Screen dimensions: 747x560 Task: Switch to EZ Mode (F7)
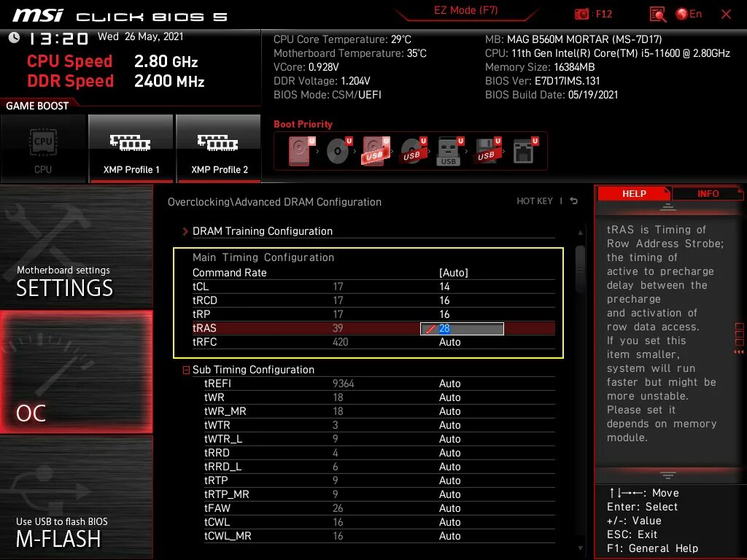pos(465,11)
